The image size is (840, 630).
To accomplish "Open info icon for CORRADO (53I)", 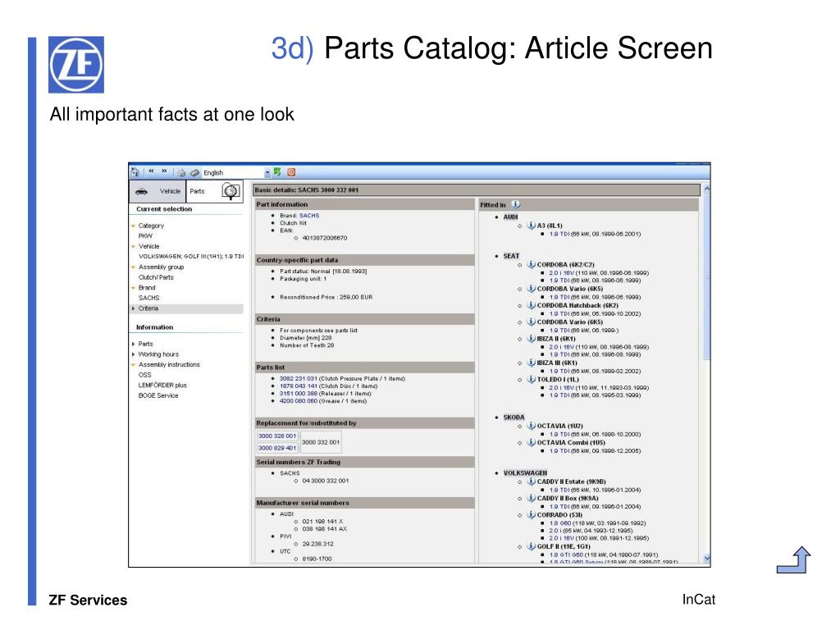I will (x=531, y=514).
